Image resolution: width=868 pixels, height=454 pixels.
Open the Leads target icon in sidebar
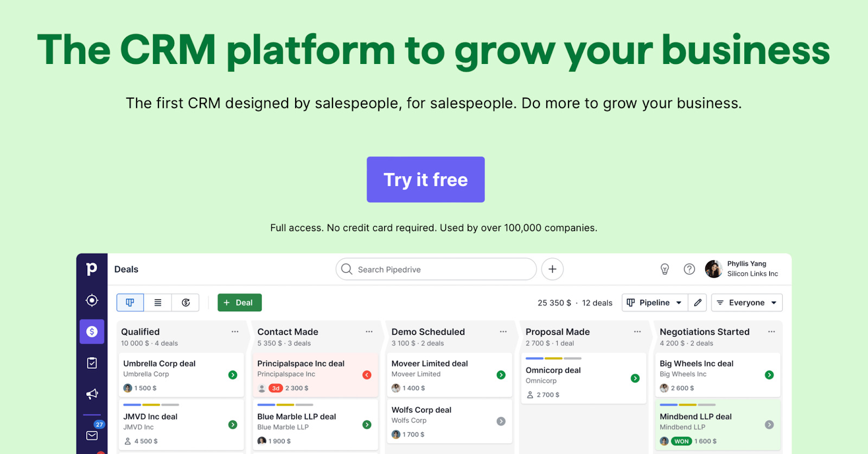(92, 300)
